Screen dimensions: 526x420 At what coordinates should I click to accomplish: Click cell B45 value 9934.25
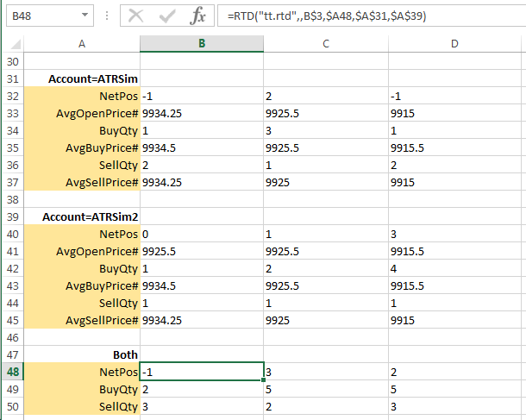(202, 320)
